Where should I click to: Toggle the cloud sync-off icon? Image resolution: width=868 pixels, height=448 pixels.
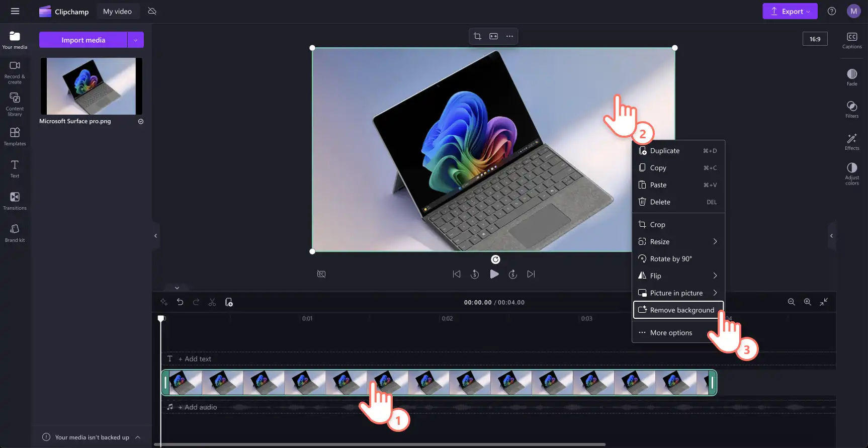(x=152, y=11)
